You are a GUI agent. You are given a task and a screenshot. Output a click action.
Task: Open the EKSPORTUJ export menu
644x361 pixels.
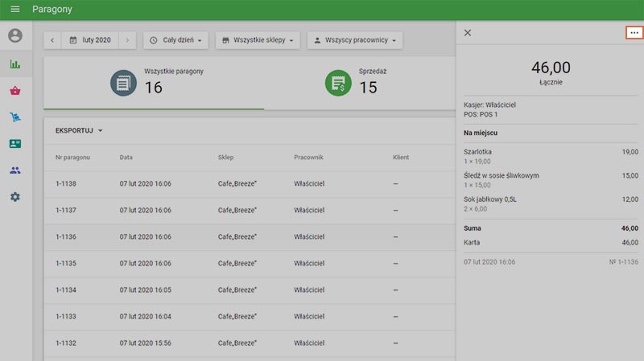tap(79, 130)
